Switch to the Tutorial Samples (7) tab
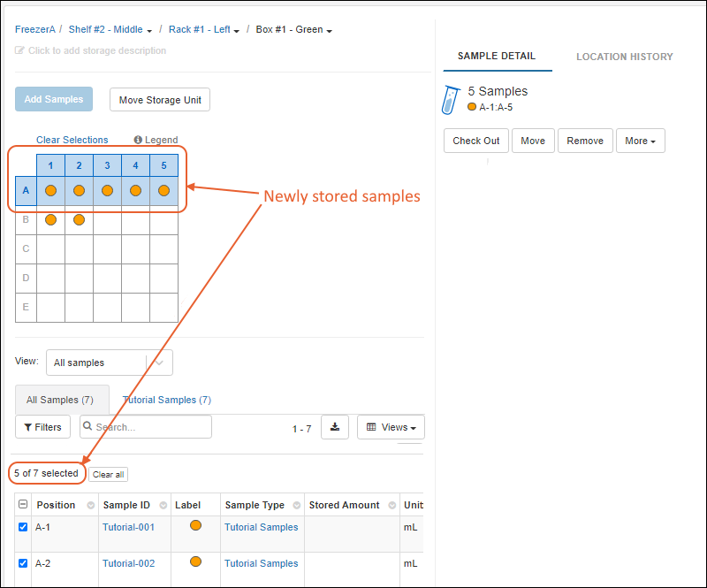This screenshot has height=588, width=707. click(166, 400)
